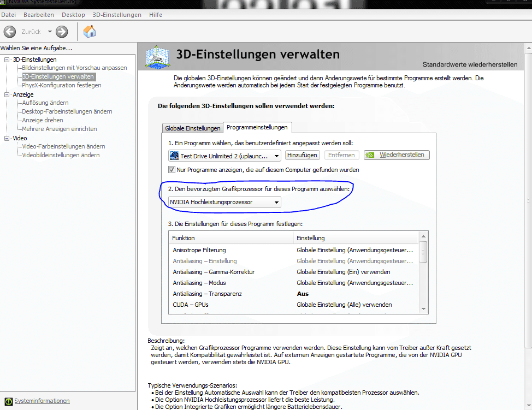Open the Systeminformationen link
Screen dimensions: 532x410
pos(42,401)
